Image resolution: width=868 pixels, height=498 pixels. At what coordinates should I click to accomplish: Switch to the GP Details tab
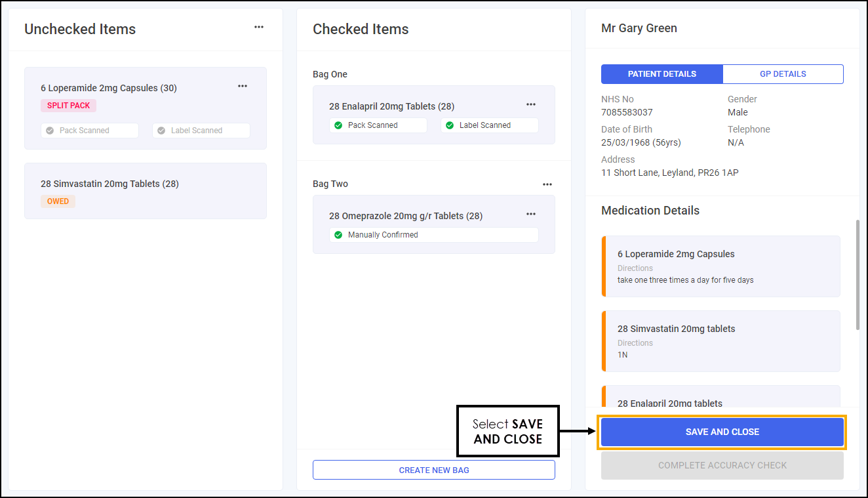783,74
